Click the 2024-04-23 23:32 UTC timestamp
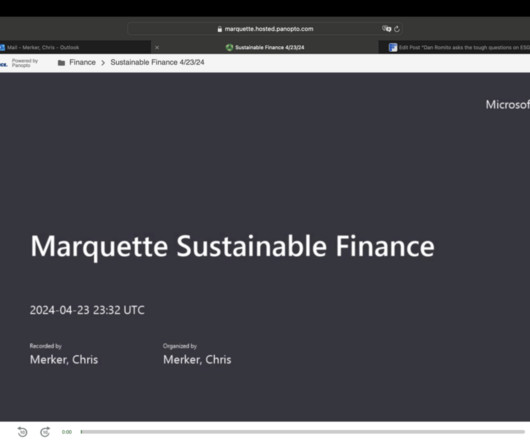530x442 pixels. pyautogui.click(x=87, y=310)
